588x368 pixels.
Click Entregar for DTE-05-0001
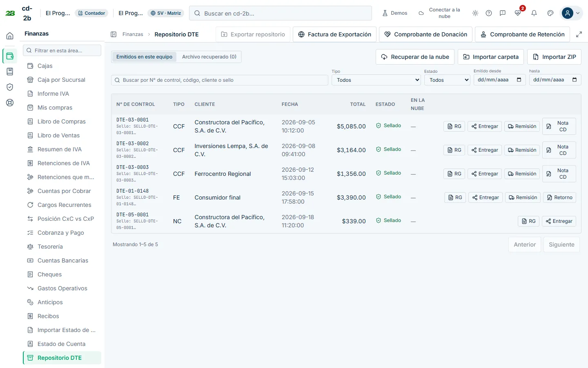[x=559, y=221]
